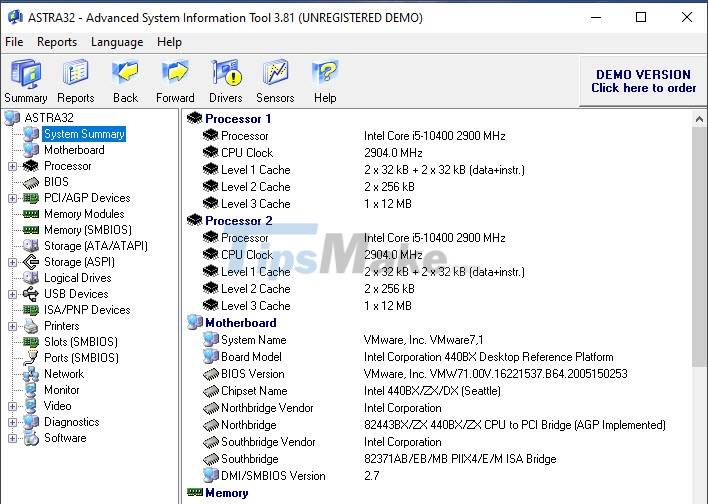The image size is (708, 504).
Task: Click the System Name row label
Action: tap(253, 340)
